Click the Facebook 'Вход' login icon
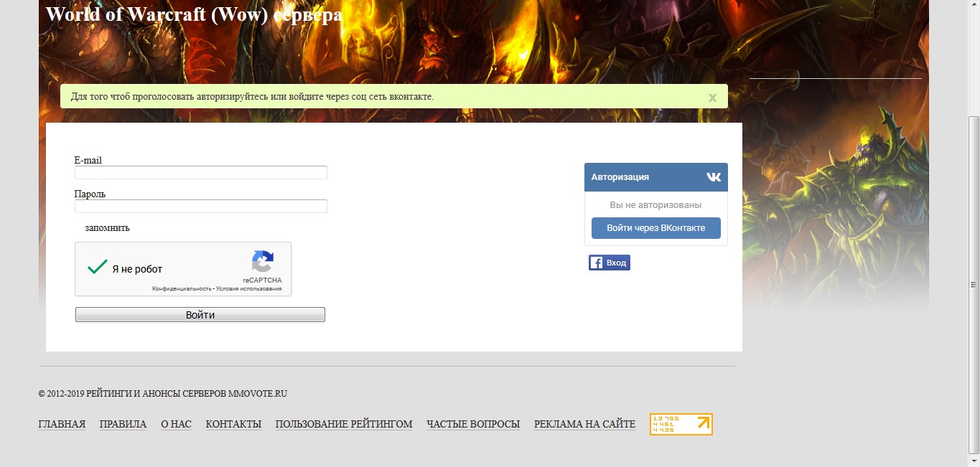The height and width of the screenshot is (467, 980). pyautogui.click(x=609, y=263)
